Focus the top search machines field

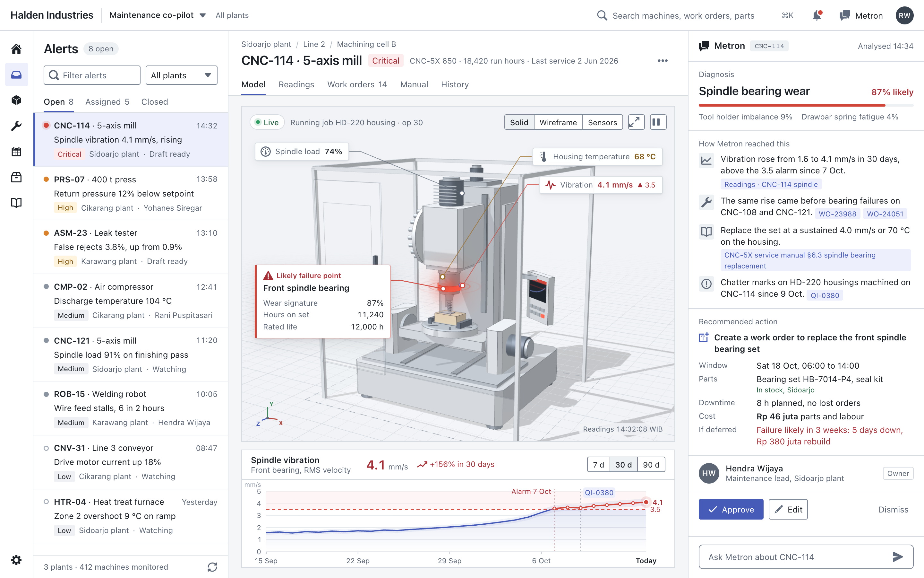click(683, 15)
